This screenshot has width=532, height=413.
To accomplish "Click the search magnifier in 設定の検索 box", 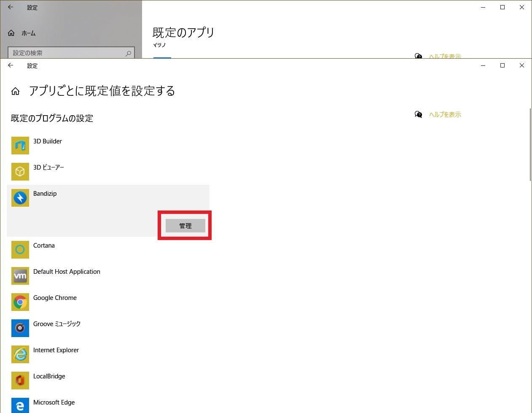I will pos(128,53).
